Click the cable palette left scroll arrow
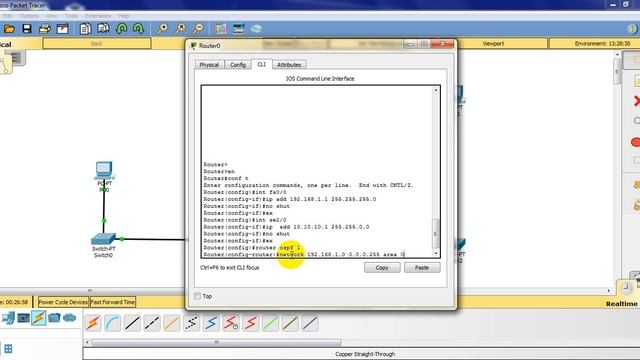 (87, 342)
